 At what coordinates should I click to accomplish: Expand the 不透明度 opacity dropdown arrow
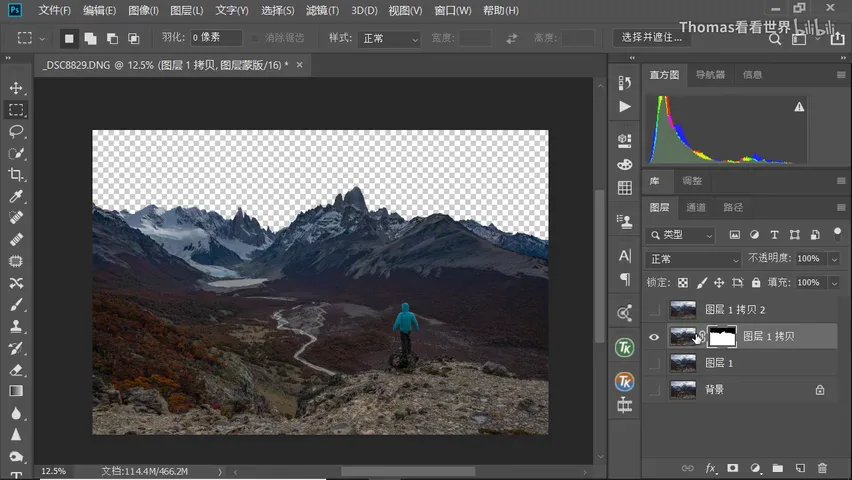click(834, 259)
